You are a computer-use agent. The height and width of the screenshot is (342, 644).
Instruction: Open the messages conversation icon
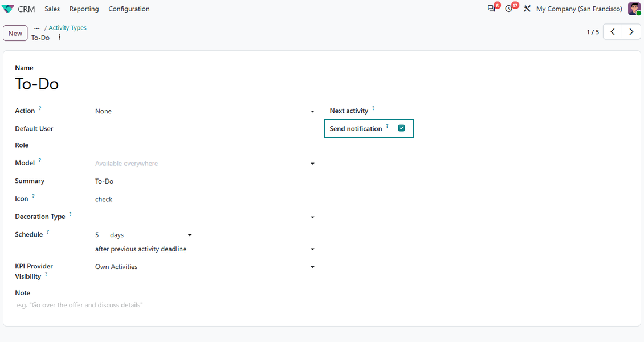tap(491, 9)
